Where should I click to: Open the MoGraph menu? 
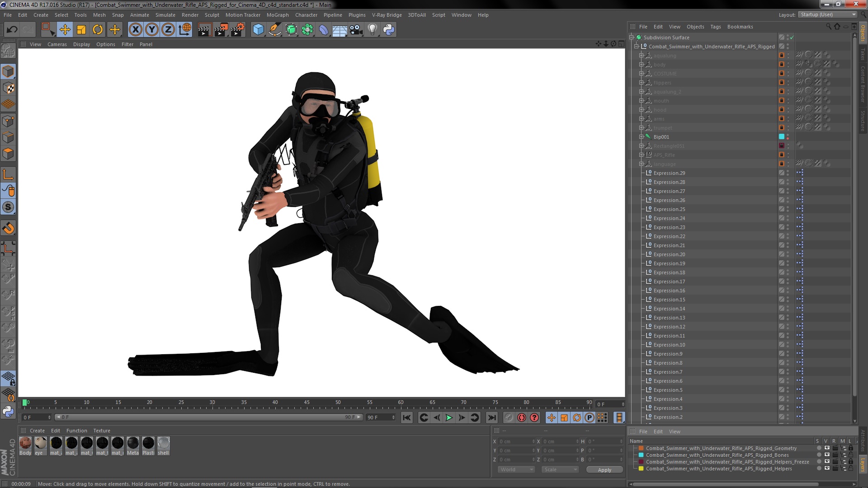(x=278, y=15)
